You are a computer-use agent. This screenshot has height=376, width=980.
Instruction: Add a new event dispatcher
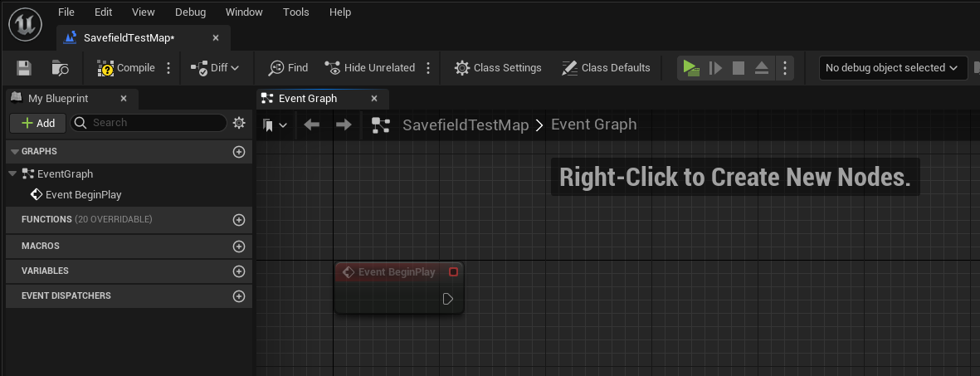coord(239,296)
